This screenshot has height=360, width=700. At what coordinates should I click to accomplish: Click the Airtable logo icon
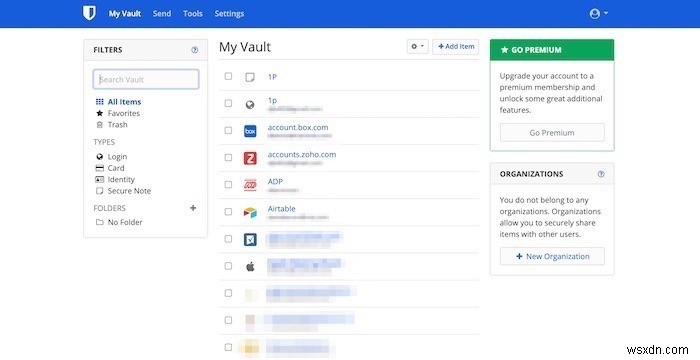250,213
